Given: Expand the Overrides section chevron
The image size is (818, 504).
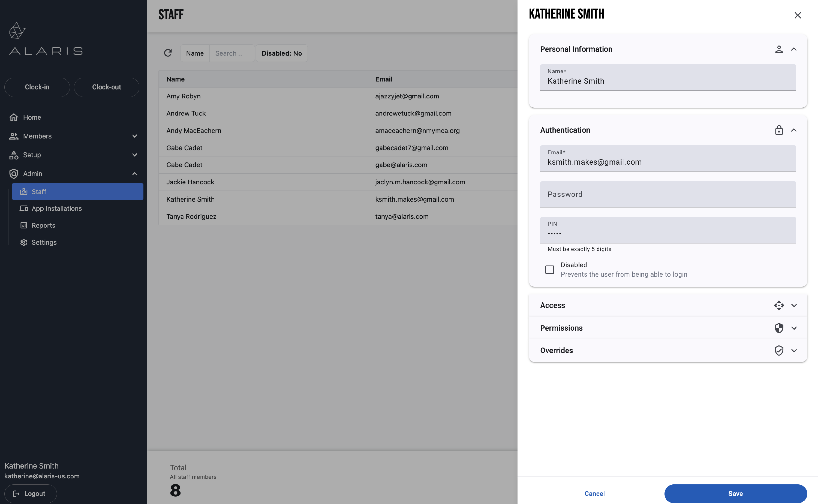Looking at the screenshot, I should pos(794,350).
